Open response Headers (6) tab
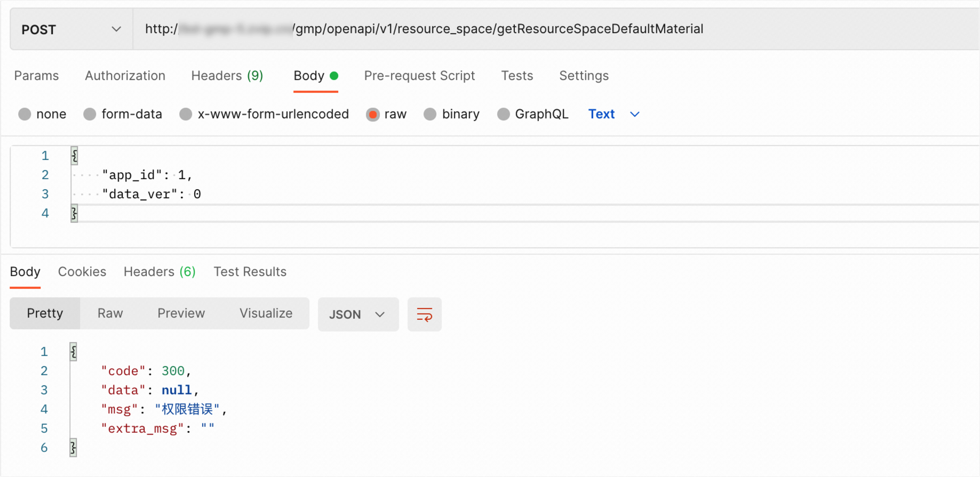Image resolution: width=980 pixels, height=477 pixels. [160, 272]
